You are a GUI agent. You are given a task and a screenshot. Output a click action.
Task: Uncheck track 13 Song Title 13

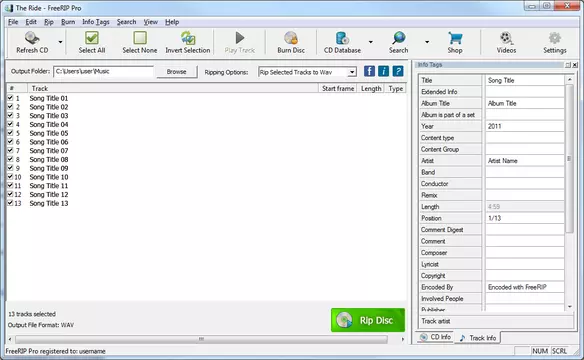pos(10,203)
